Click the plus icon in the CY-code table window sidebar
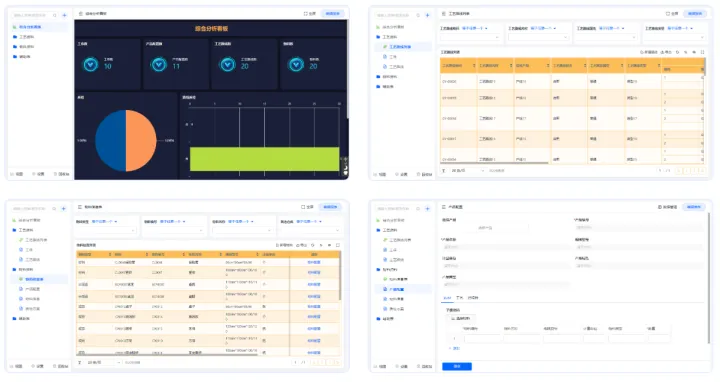720x382 pixels. coord(427,15)
